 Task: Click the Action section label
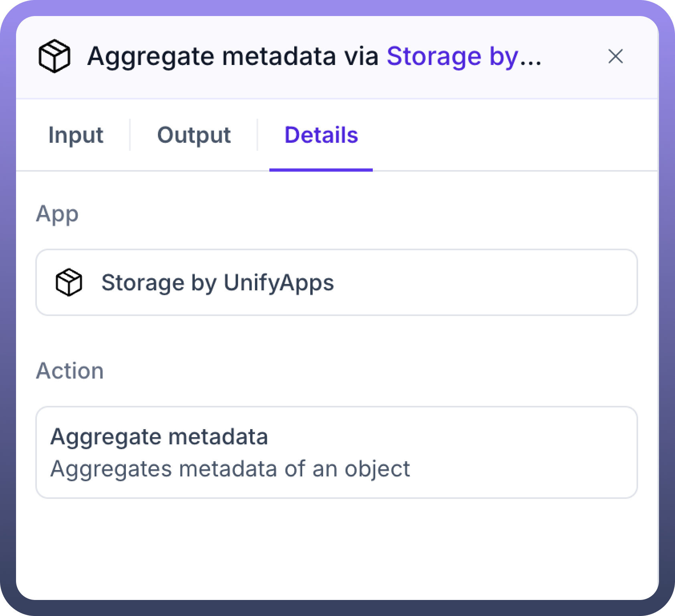(x=70, y=371)
